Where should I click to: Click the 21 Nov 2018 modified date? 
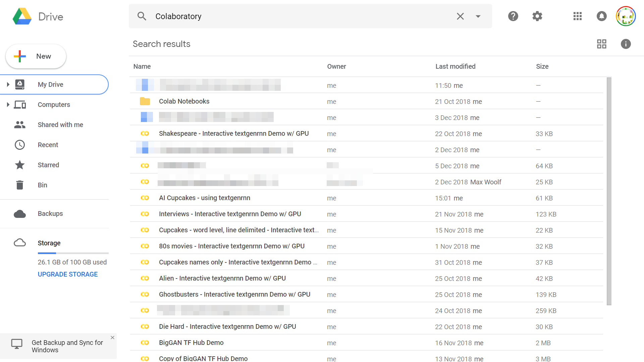(453, 214)
